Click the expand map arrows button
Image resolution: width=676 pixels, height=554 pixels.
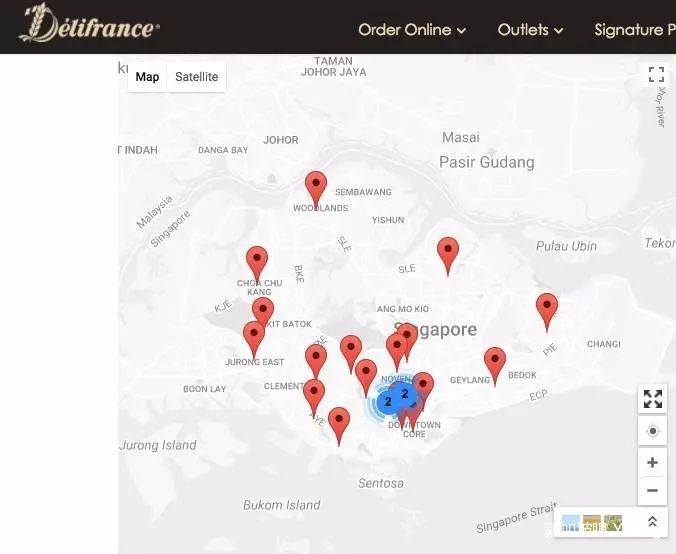(653, 399)
